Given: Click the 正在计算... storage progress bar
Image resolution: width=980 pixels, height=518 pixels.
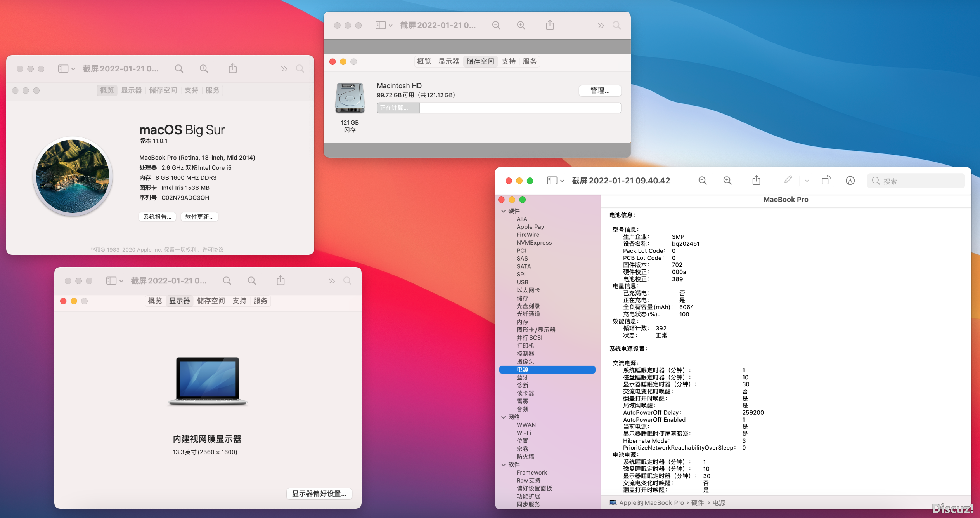Looking at the screenshot, I should (499, 108).
